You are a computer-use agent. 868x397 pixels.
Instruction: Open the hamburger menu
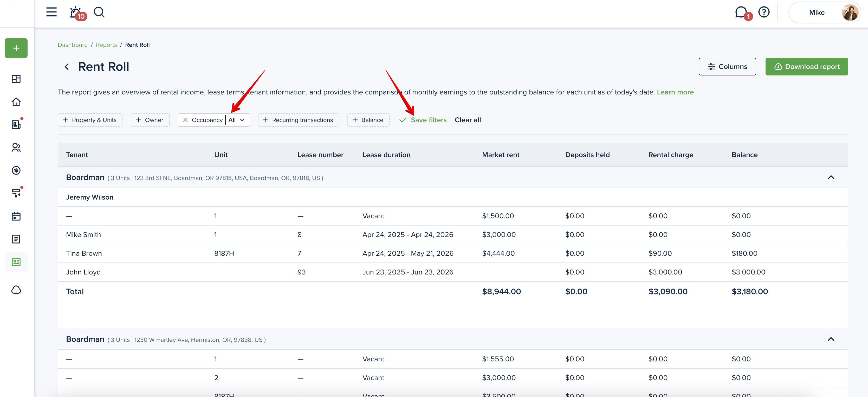click(51, 12)
